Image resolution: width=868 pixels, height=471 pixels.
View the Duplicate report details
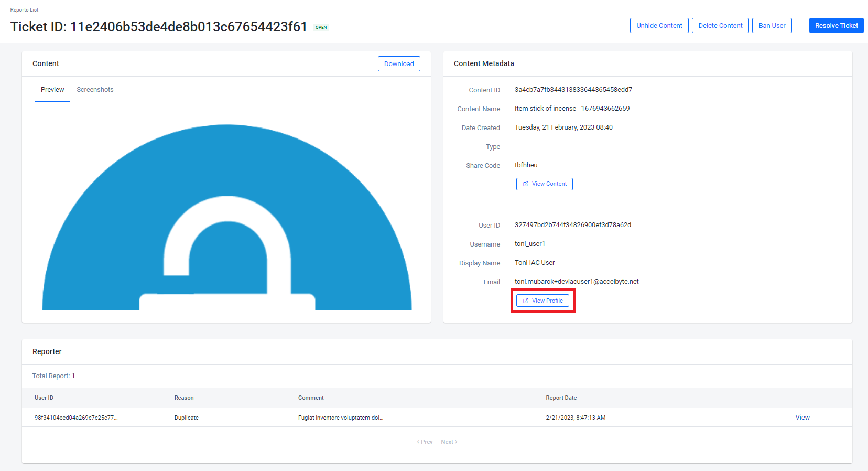[802, 418]
